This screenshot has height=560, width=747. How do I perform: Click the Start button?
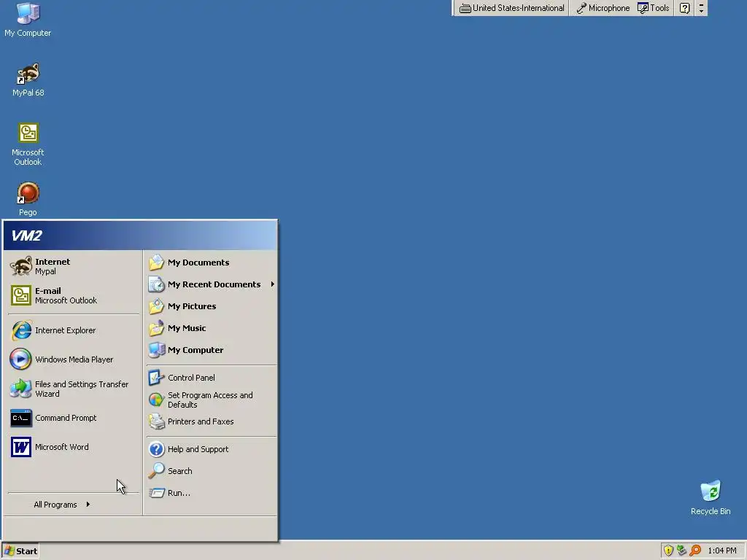pyautogui.click(x=20, y=551)
